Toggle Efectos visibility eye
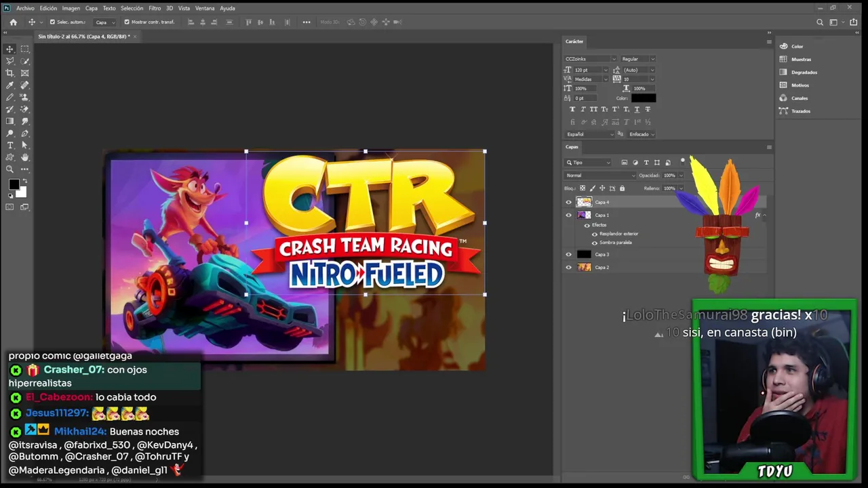This screenshot has height=488, width=868. pyautogui.click(x=587, y=225)
